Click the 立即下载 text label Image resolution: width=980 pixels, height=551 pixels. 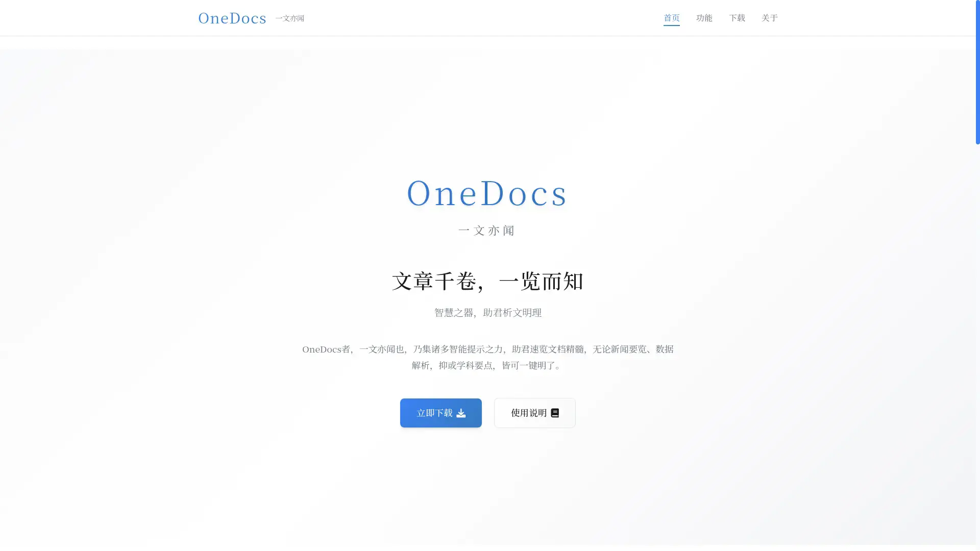pos(434,413)
